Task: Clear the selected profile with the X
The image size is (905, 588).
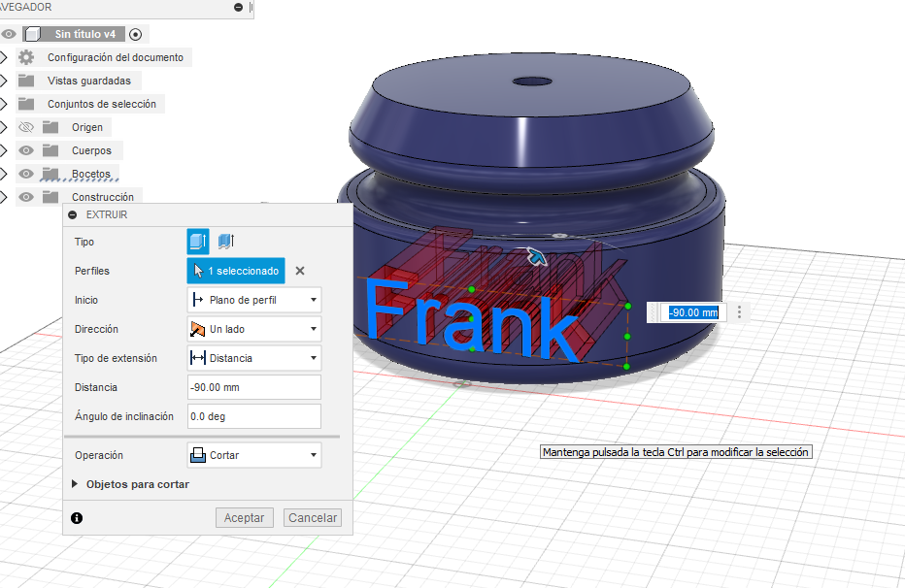Action: pos(300,271)
